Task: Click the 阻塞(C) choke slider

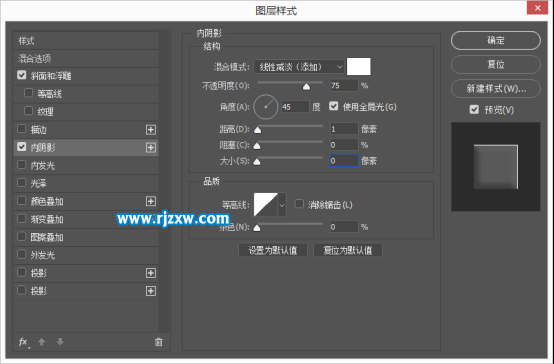Action: [x=290, y=144]
